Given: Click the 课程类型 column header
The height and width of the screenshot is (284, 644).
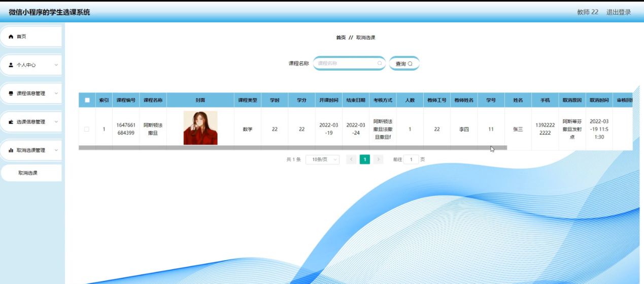Looking at the screenshot, I should click(x=248, y=100).
